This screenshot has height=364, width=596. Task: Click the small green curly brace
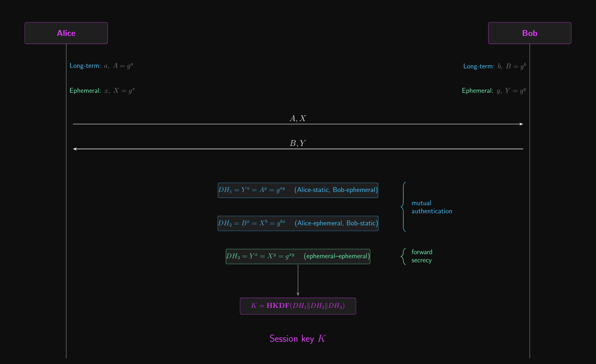click(403, 256)
